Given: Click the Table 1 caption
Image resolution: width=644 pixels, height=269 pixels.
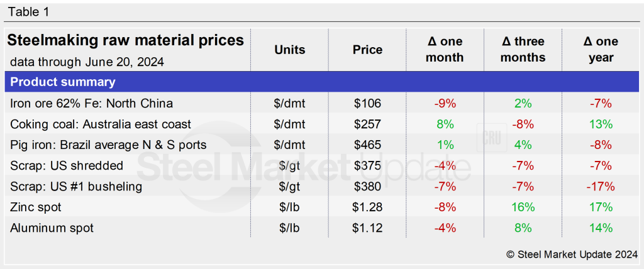Looking at the screenshot, I should tap(28, 12).
